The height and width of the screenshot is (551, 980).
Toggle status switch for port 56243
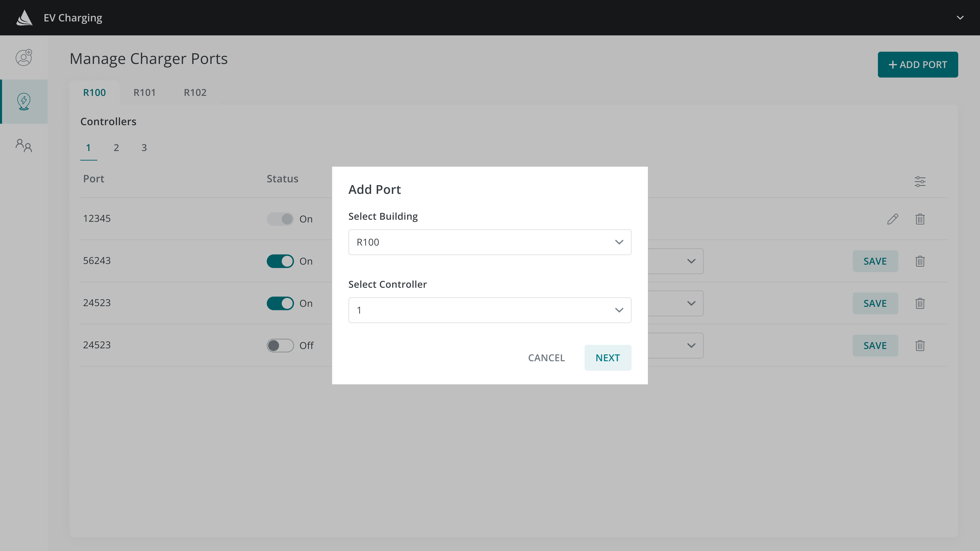coord(280,261)
